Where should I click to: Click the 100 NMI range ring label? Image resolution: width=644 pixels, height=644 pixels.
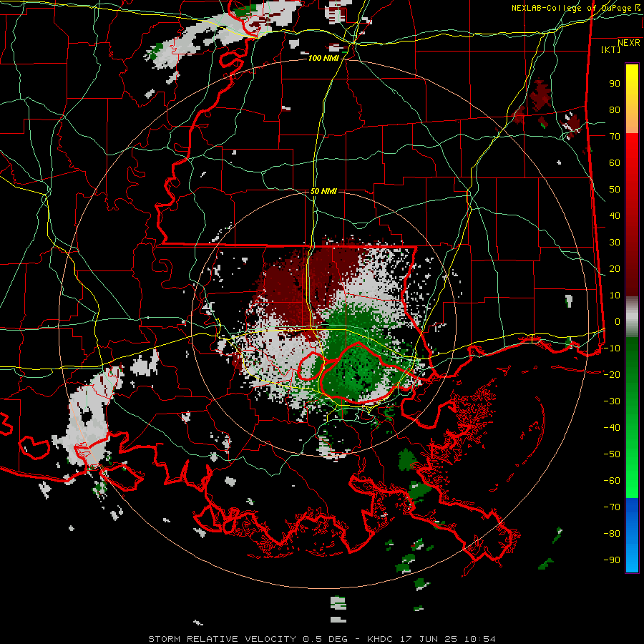click(x=323, y=59)
